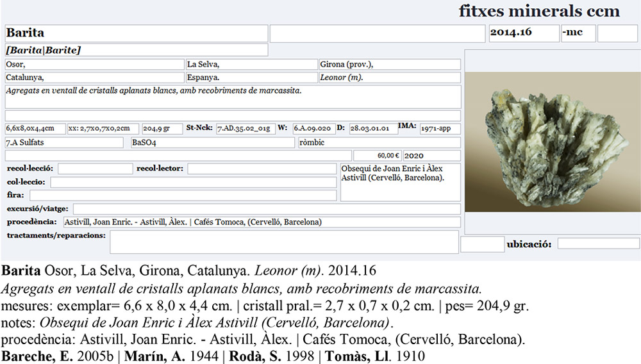Click the D: Dana field 28.03.01.01
Image resolution: width=641 pixels, height=364 pixels.
(x=373, y=129)
